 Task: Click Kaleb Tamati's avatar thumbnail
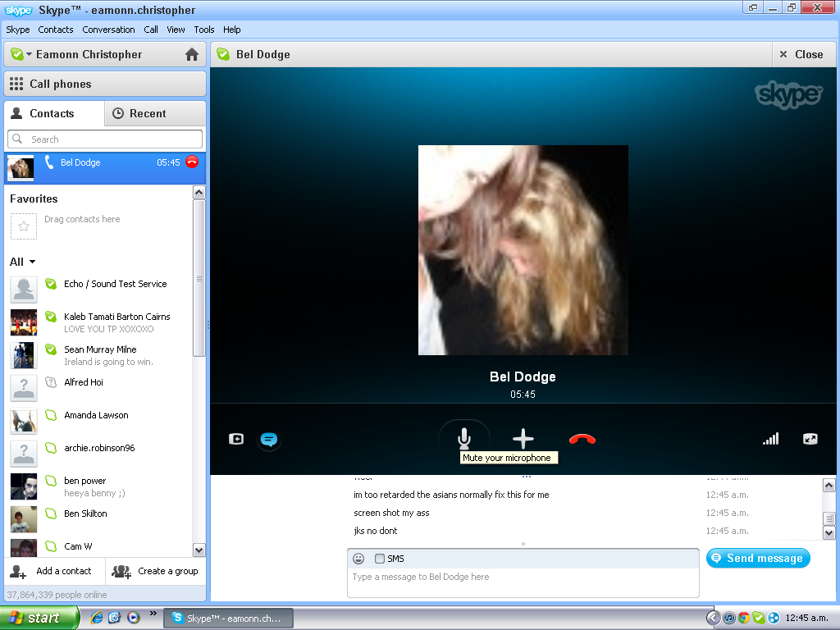pos(24,322)
